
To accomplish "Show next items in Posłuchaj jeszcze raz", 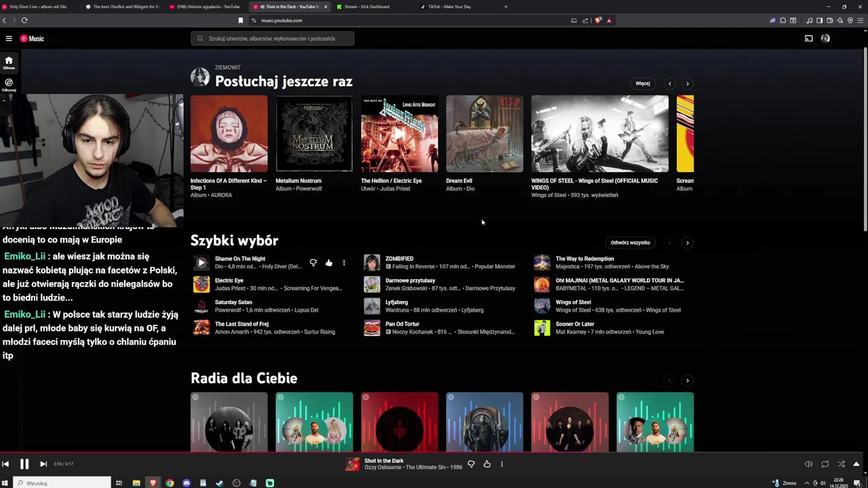I will (687, 83).
